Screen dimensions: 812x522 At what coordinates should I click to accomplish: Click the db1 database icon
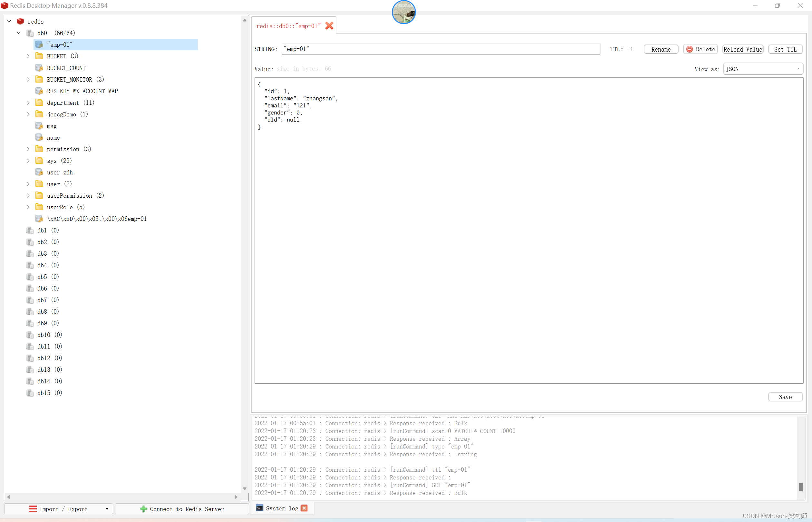(x=30, y=230)
